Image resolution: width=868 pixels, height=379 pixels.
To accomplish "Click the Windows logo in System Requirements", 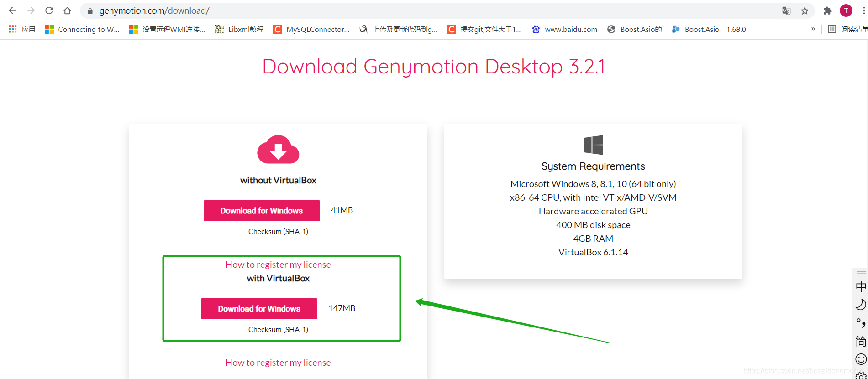I will click(x=593, y=145).
